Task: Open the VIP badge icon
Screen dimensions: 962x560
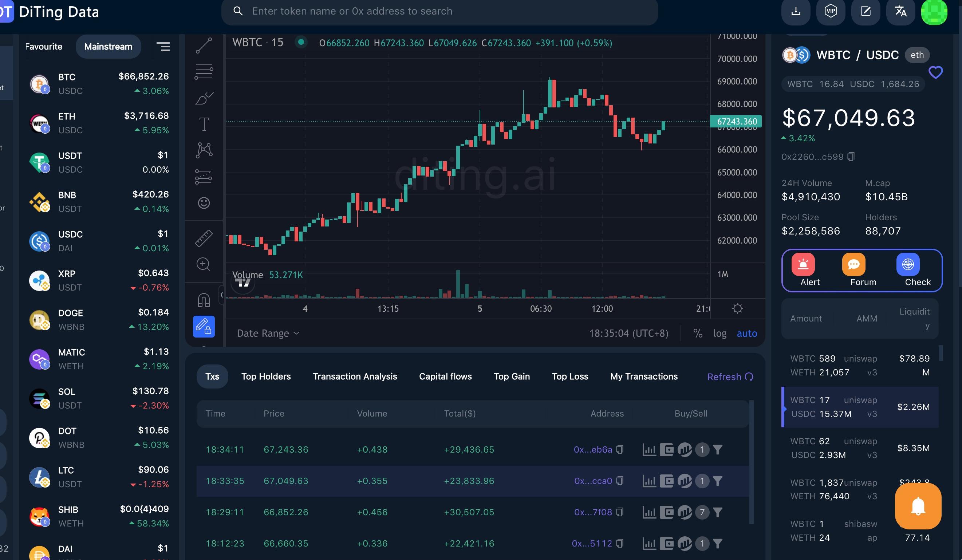Action: tap(831, 11)
